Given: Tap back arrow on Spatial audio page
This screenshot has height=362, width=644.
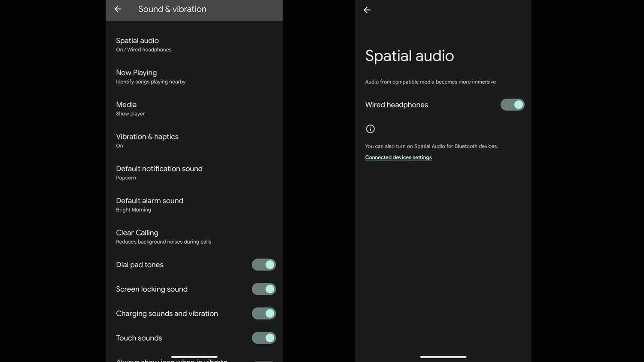Looking at the screenshot, I should click(x=367, y=10).
